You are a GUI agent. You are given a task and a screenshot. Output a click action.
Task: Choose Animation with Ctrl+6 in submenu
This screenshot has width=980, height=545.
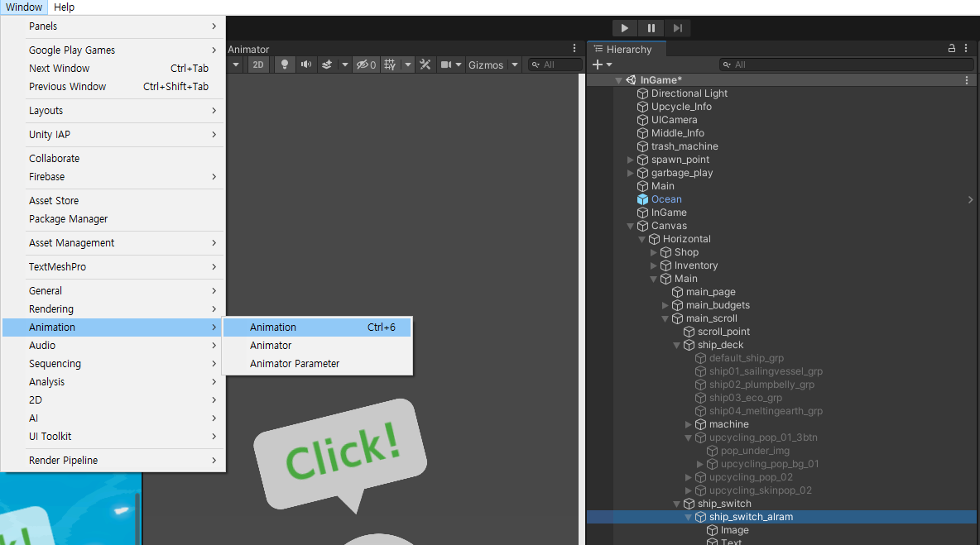click(318, 327)
